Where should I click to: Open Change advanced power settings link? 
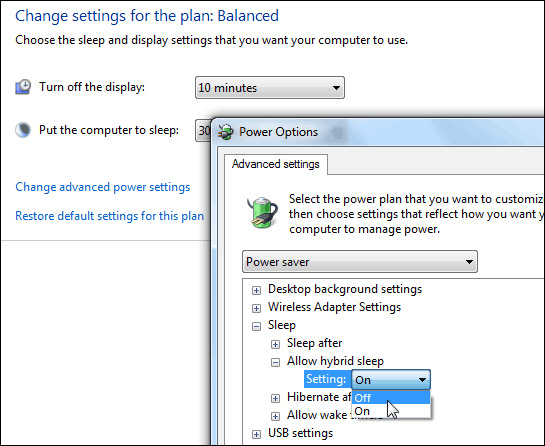103,187
